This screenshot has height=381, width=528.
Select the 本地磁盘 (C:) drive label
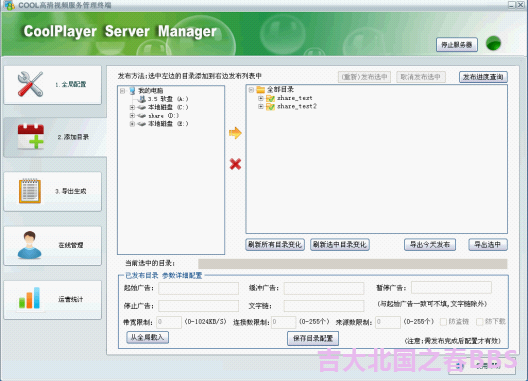[x=168, y=107]
